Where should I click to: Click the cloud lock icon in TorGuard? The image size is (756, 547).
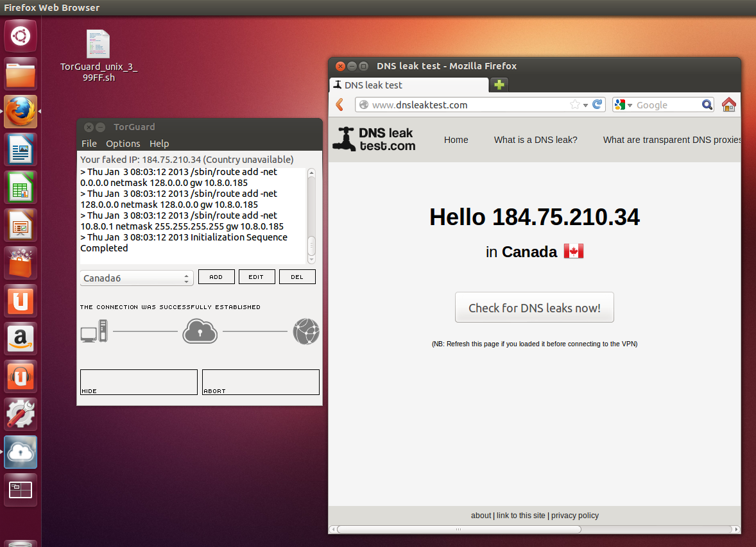point(200,331)
